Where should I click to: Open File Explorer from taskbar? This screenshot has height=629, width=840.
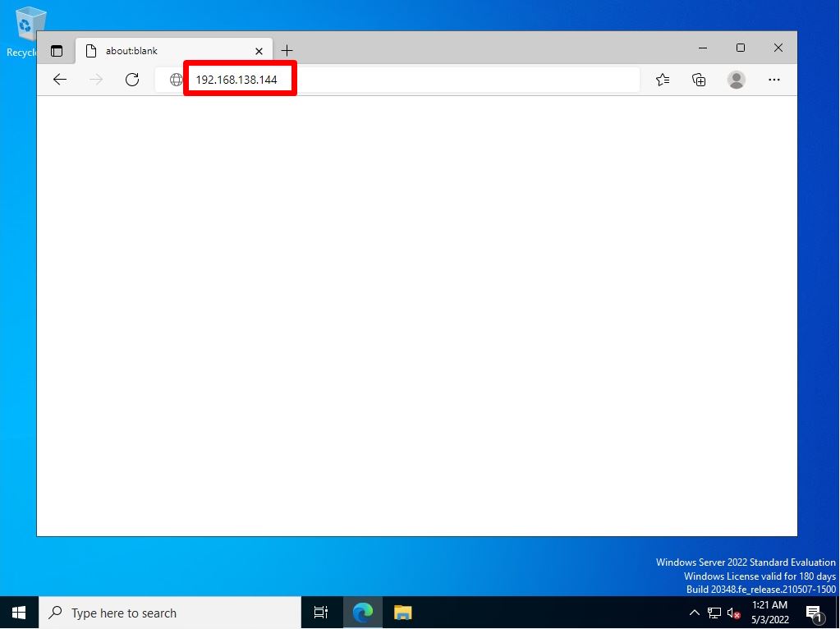403,613
